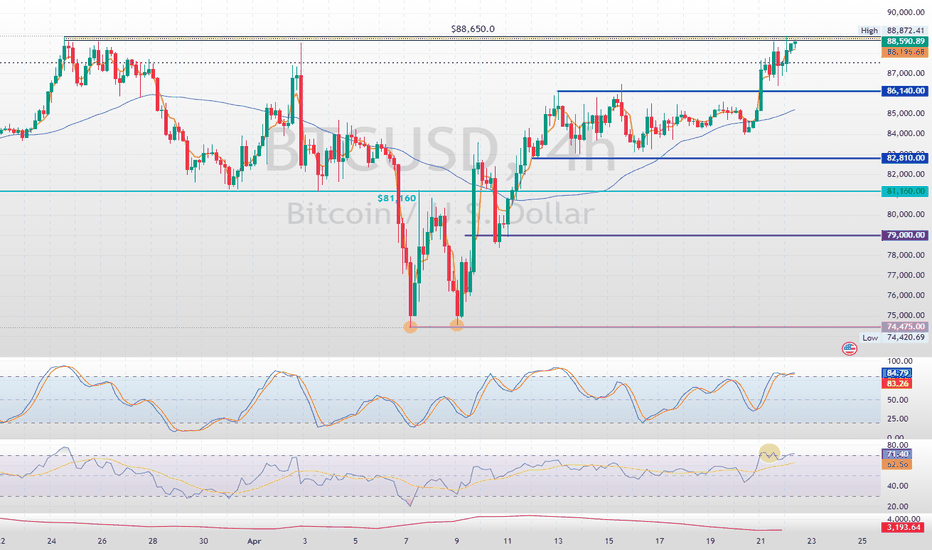The height and width of the screenshot is (550, 932).
Task: Click the 24 date on time axis
Action: tap(52, 541)
